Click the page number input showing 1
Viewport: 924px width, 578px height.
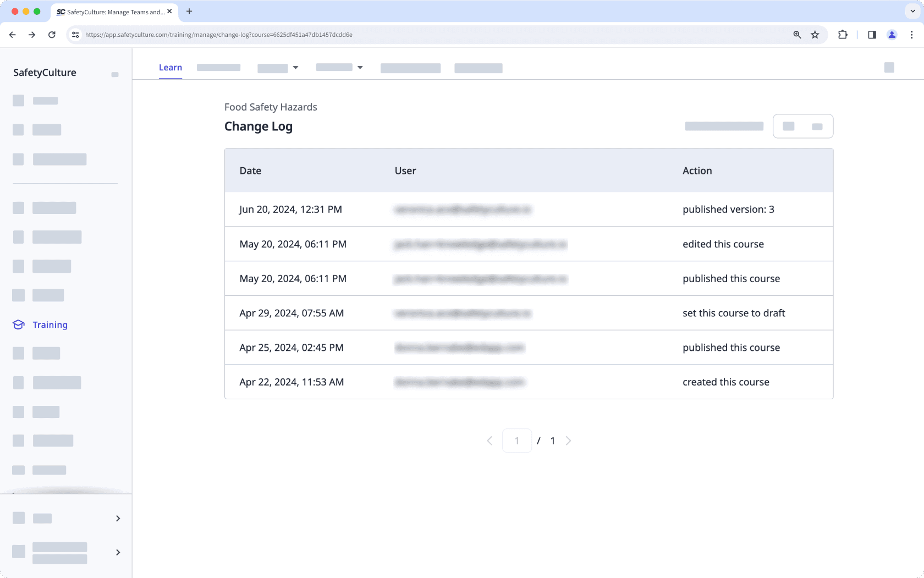(517, 441)
